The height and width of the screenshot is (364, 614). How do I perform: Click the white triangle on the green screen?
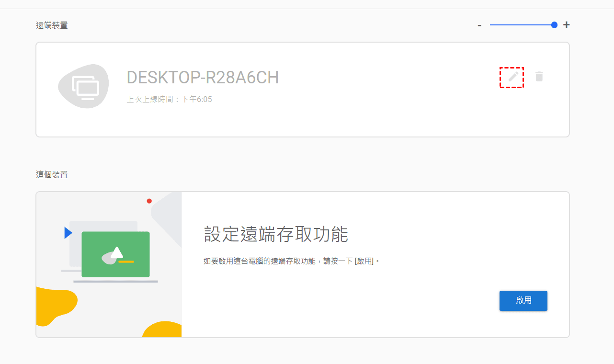(116, 252)
